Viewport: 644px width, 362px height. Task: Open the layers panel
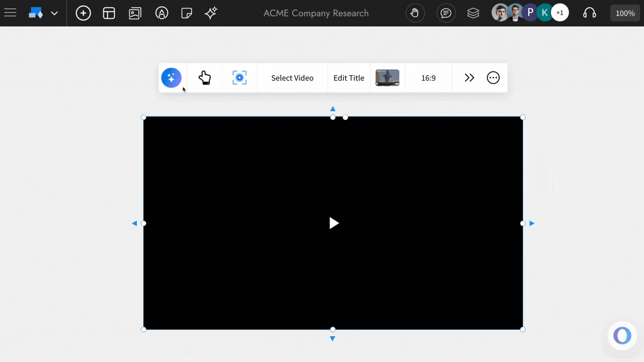point(473,13)
